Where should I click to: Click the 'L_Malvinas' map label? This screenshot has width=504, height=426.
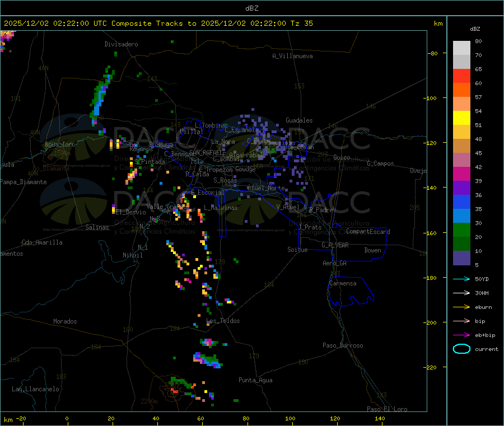[221, 208]
